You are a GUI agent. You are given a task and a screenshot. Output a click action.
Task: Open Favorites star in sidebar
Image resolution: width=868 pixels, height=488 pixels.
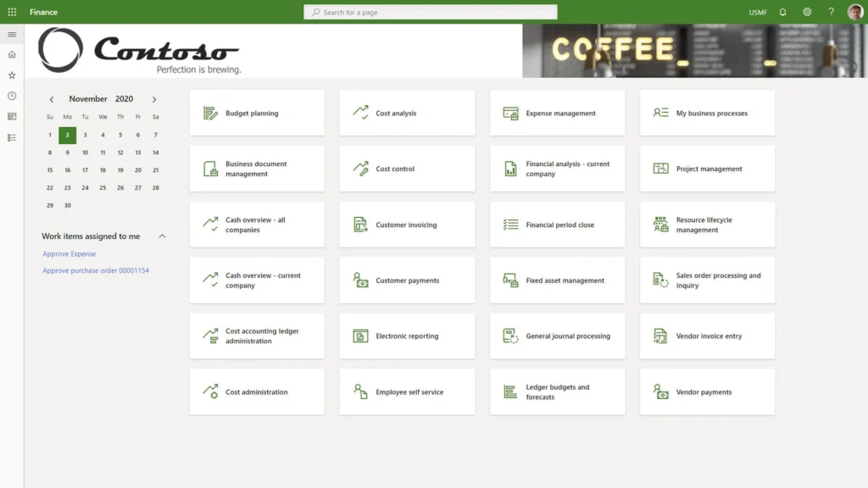coord(12,75)
